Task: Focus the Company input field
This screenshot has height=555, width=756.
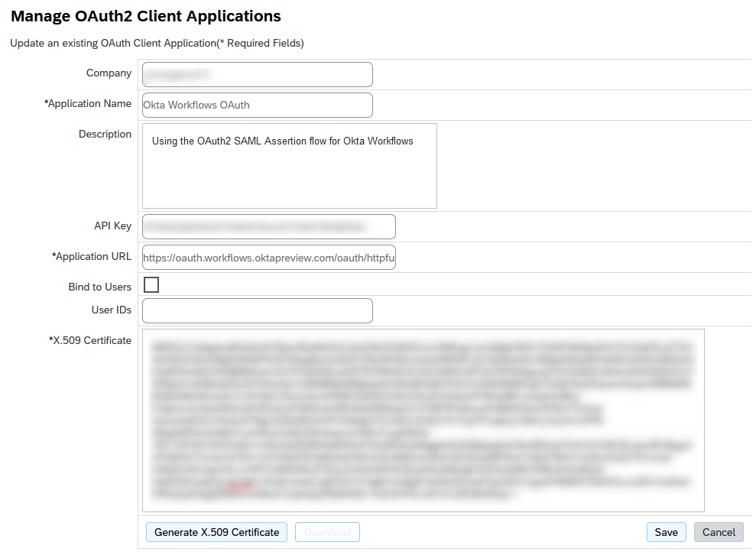Action: (x=258, y=74)
